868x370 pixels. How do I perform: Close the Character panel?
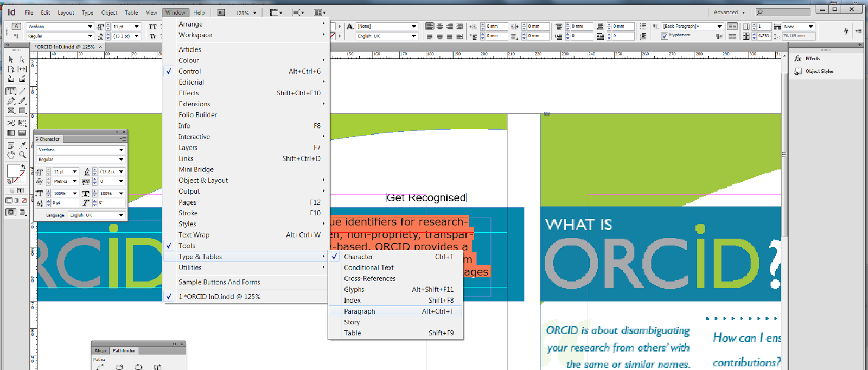pos(124,132)
